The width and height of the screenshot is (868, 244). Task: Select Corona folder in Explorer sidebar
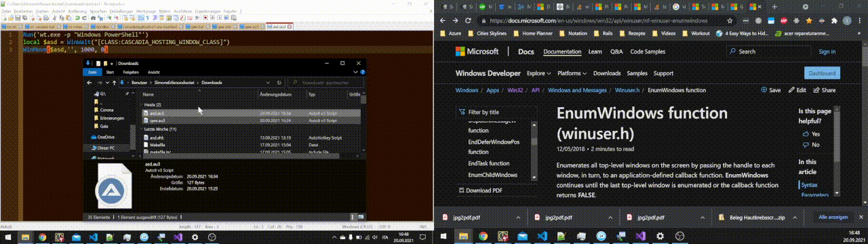click(x=106, y=109)
